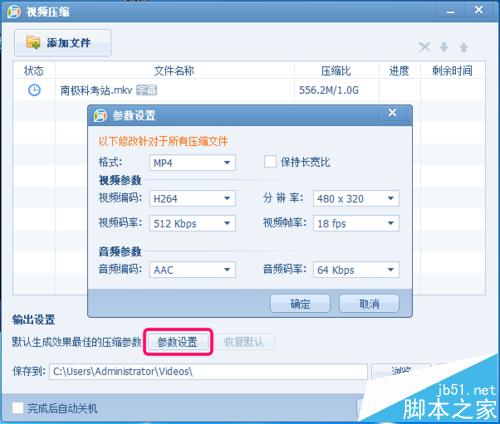500x424 pixels.
Task: Toggle the 完成后自动关机 checkbox
Action: pos(18,408)
